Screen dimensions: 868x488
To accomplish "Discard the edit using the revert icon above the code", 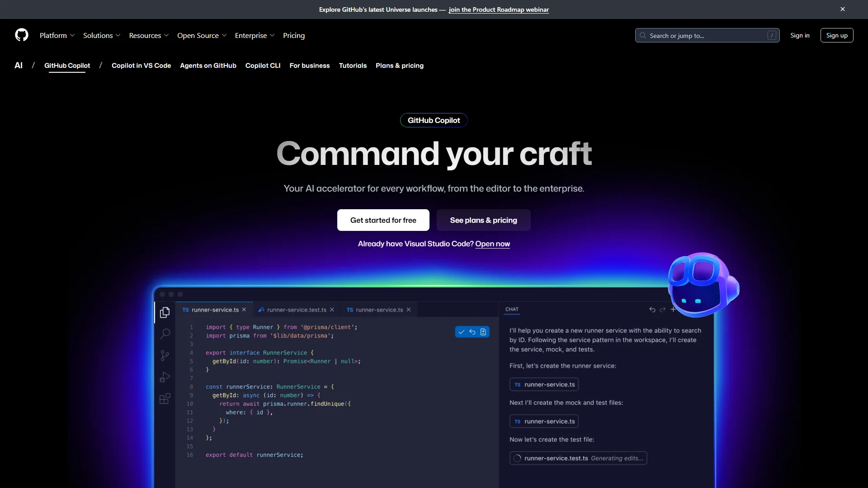I will point(472,332).
